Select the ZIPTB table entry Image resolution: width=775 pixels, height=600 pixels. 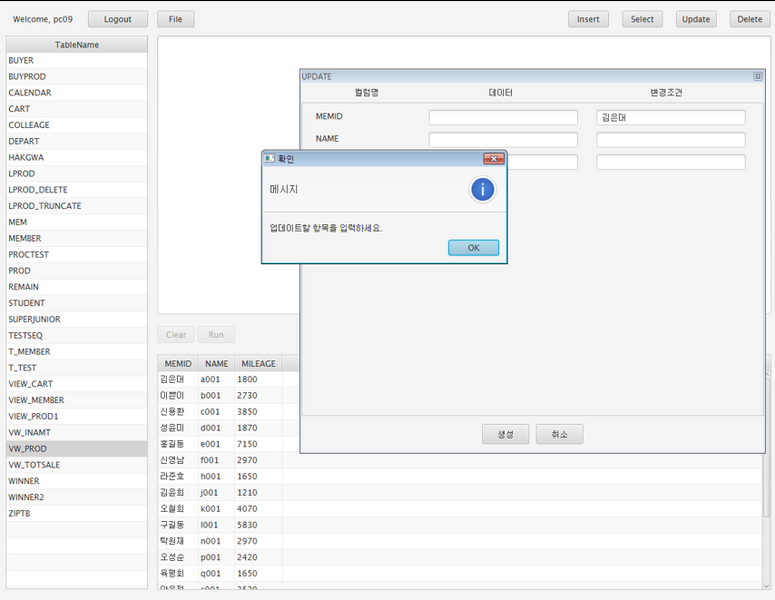tap(77, 514)
